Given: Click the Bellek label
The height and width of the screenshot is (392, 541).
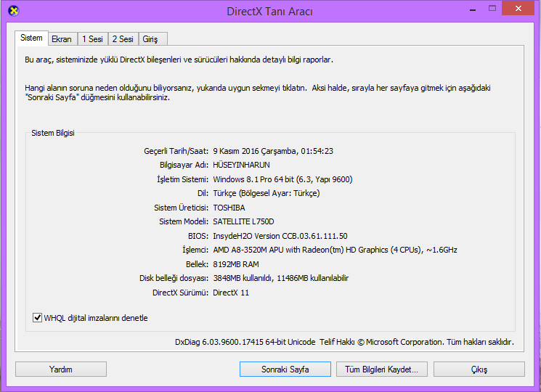Looking at the screenshot, I should pyautogui.click(x=197, y=264).
